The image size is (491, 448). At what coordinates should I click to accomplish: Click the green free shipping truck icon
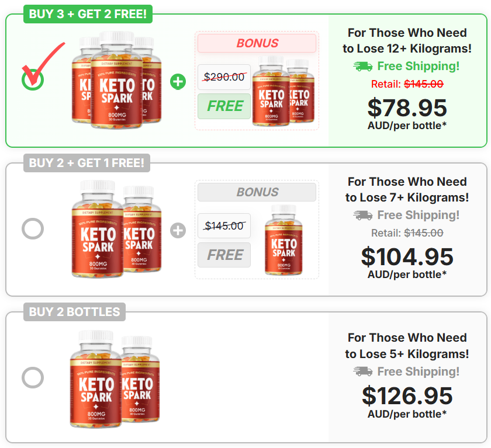click(363, 67)
